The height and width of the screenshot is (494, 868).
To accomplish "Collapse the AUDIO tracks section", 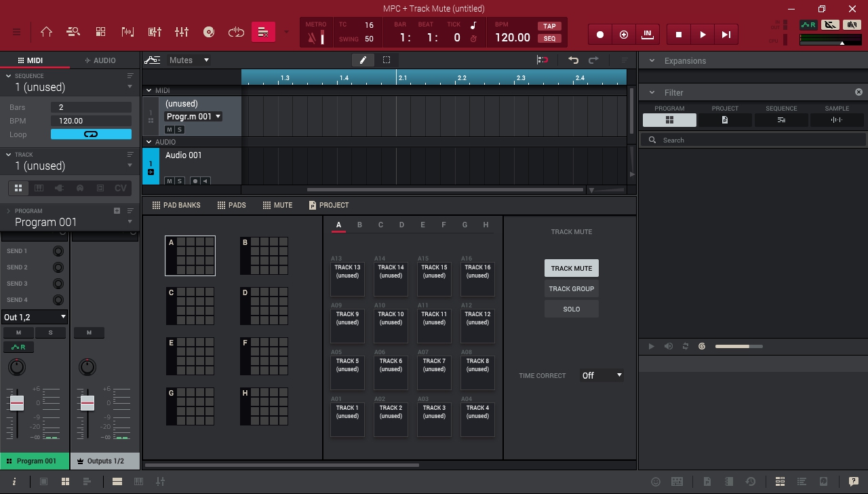I will point(149,142).
